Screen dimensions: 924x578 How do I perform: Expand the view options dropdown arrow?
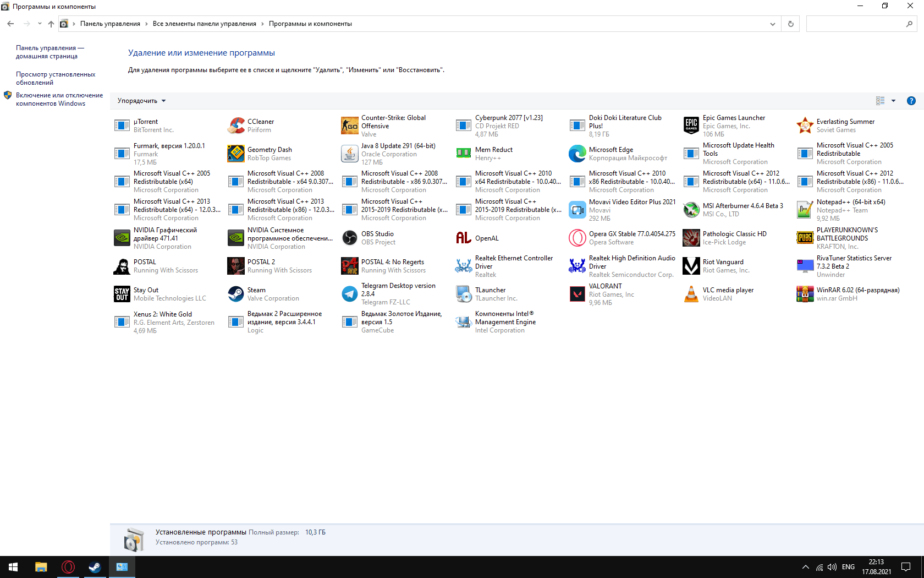[893, 101]
